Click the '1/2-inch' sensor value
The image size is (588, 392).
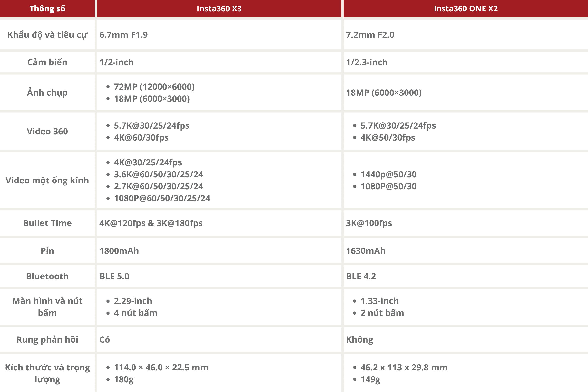click(116, 62)
